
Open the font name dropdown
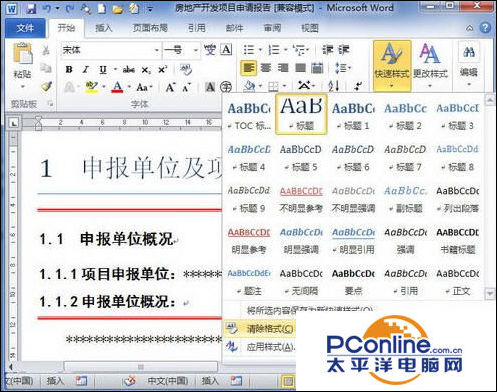point(156,51)
